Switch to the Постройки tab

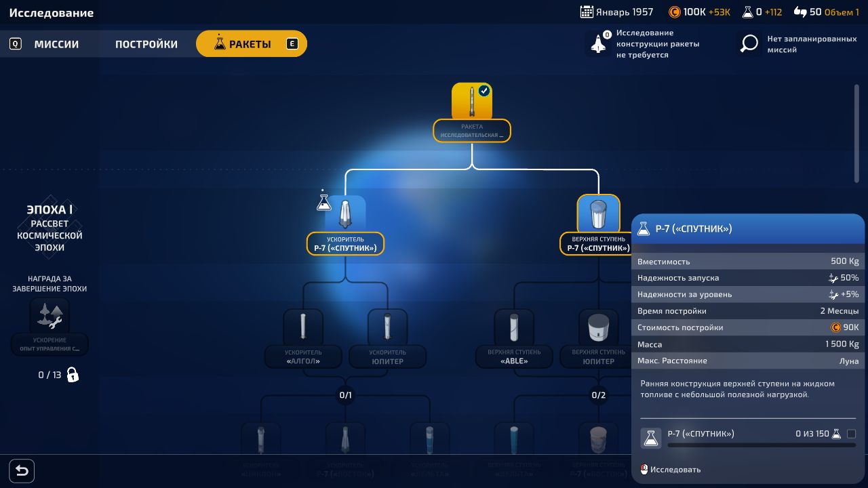click(x=146, y=44)
